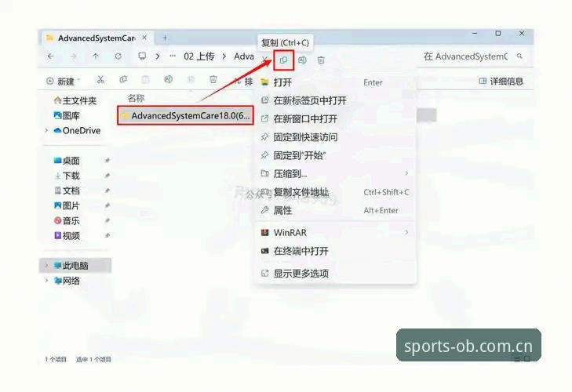Click the Share icon in the command toolbar

191,79
